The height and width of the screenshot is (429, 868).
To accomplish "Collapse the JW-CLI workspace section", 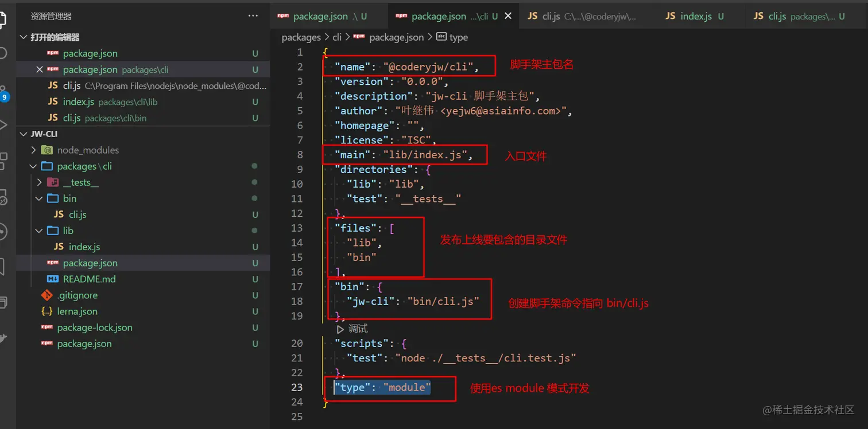I will (x=24, y=134).
